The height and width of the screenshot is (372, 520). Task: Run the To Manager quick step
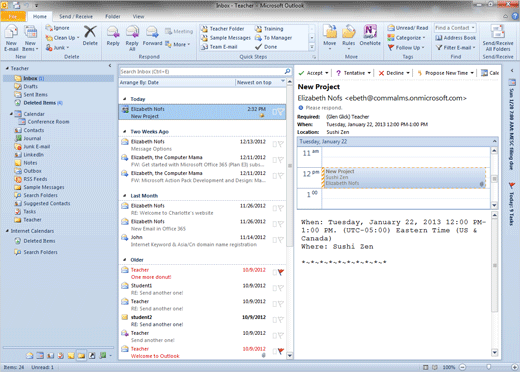click(274, 38)
